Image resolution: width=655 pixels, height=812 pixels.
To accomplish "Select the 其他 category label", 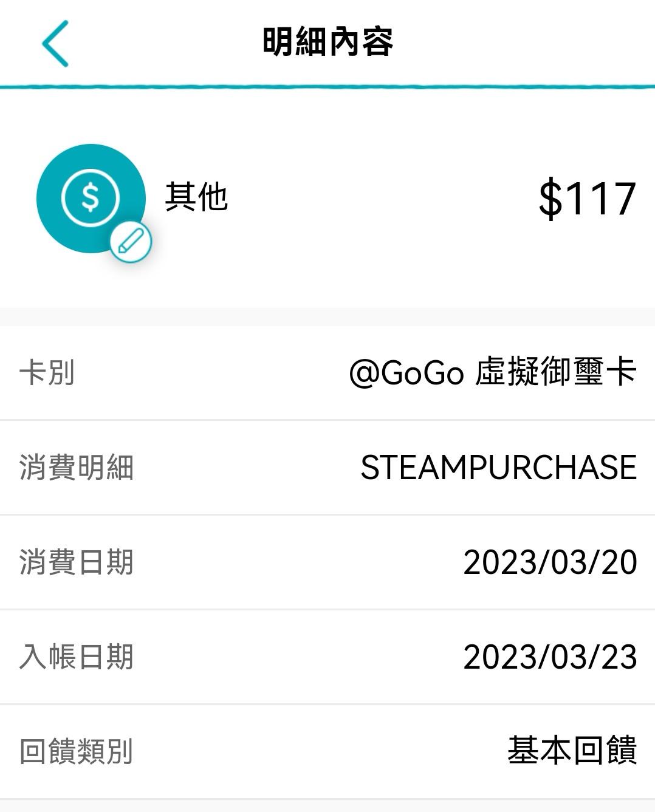I will point(196,197).
